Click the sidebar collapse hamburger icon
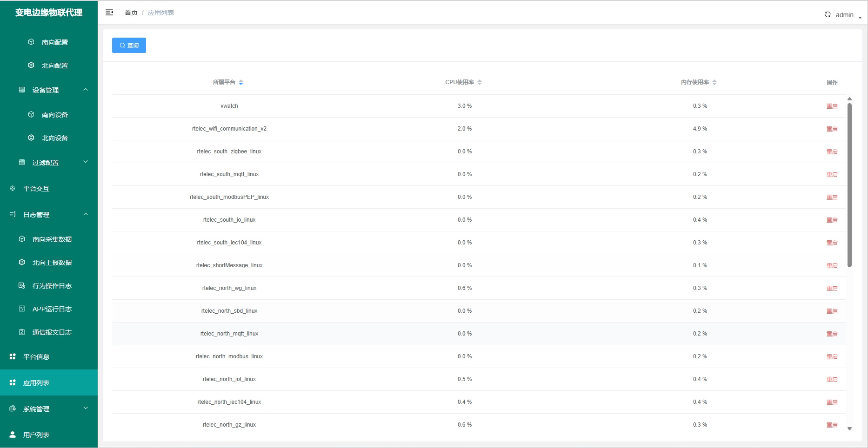The width and height of the screenshot is (868, 448). pos(109,13)
